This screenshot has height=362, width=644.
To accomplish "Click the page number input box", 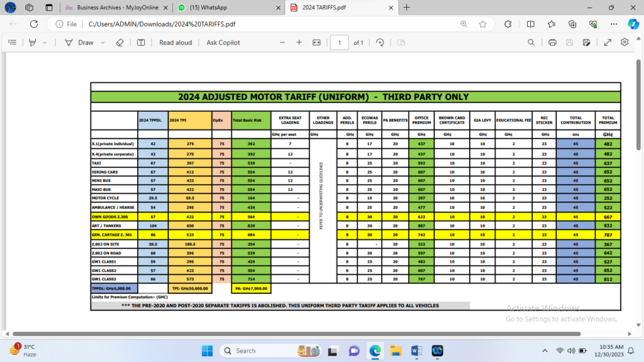I will click(x=340, y=43).
